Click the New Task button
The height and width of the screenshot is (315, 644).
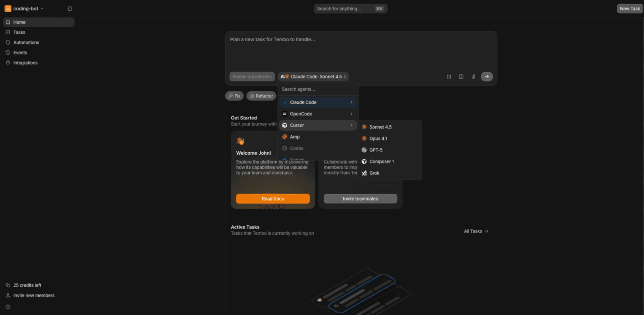click(629, 8)
